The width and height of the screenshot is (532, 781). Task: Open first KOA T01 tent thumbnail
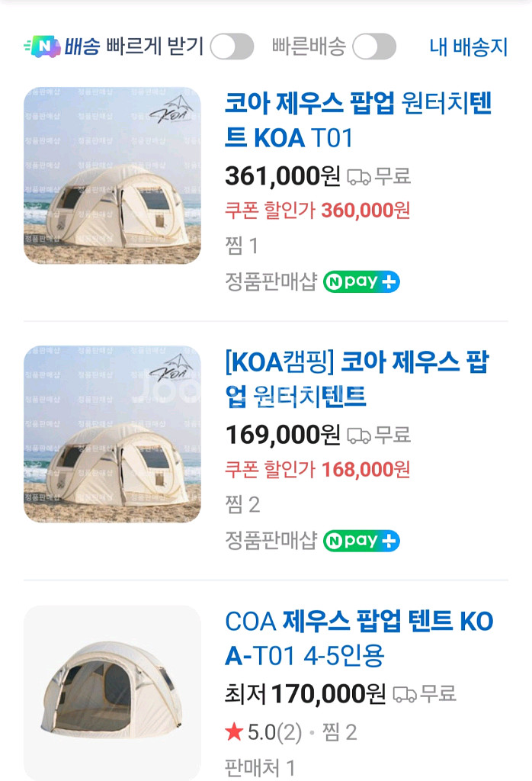pyautogui.click(x=112, y=175)
